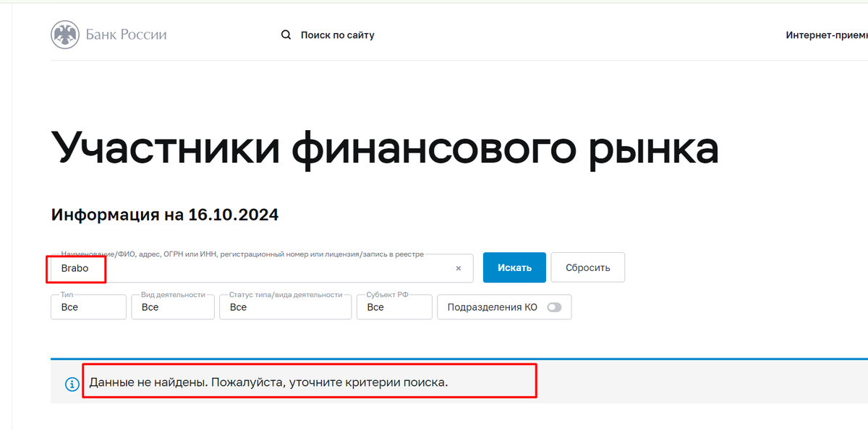This screenshot has height=430, width=868.
Task: Open the Тип dropdown
Action: click(88, 307)
